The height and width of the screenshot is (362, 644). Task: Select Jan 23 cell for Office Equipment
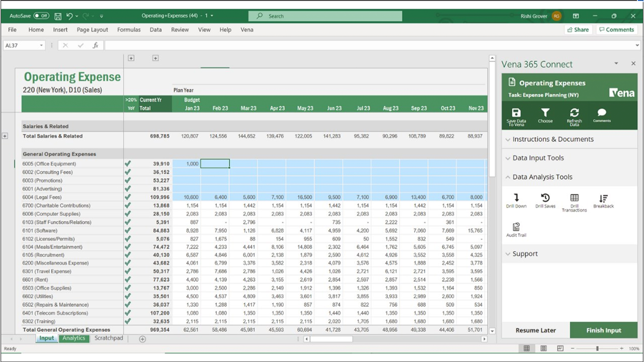pyautogui.click(x=186, y=164)
